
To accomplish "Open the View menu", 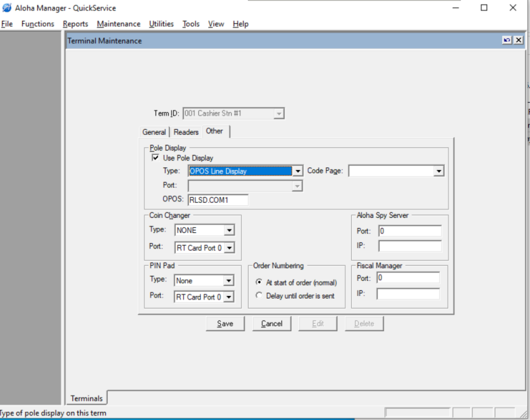I will pyautogui.click(x=216, y=24).
